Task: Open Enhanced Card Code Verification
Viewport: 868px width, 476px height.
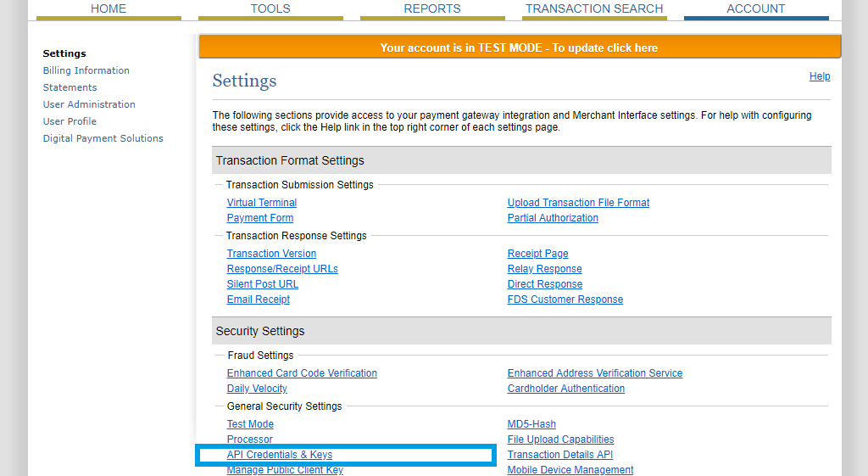Action: [302, 373]
